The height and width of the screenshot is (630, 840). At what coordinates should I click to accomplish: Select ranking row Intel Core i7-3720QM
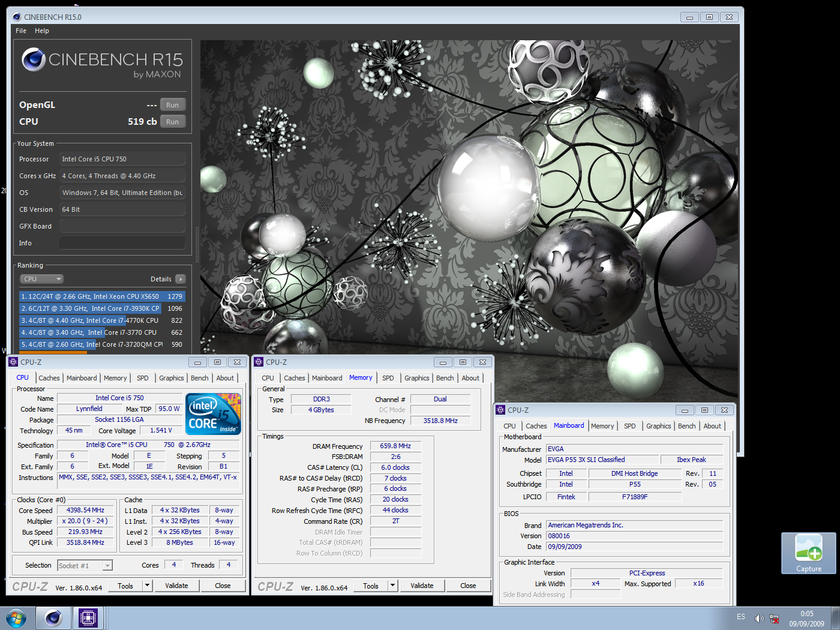pyautogui.click(x=102, y=344)
